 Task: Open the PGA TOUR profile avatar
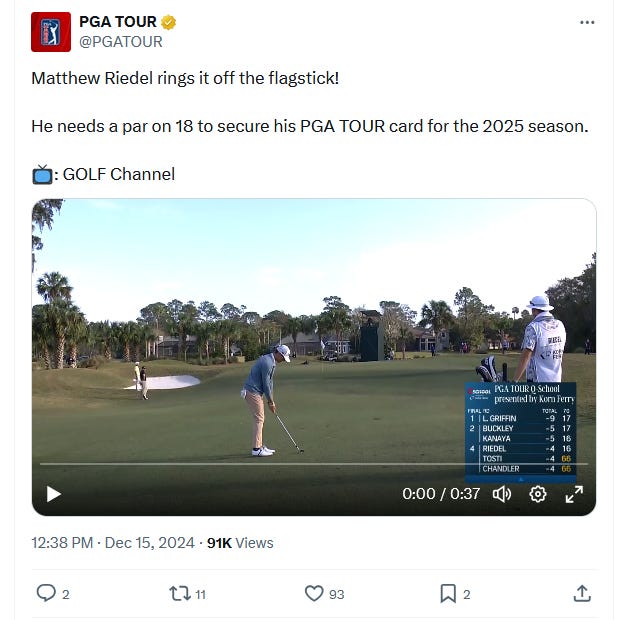pyautogui.click(x=51, y=32)
